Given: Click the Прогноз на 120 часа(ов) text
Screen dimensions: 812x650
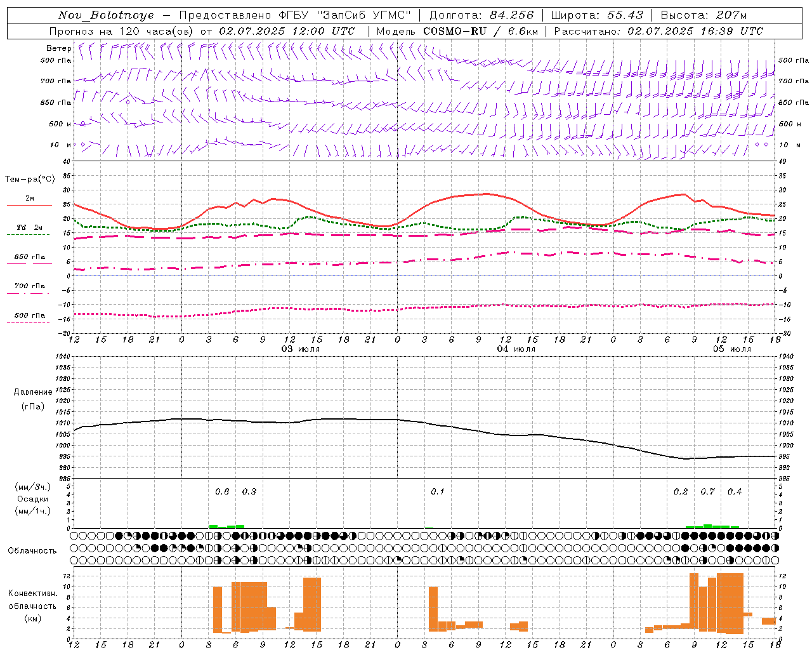Looking at the screenshot, I should [122, 31].
